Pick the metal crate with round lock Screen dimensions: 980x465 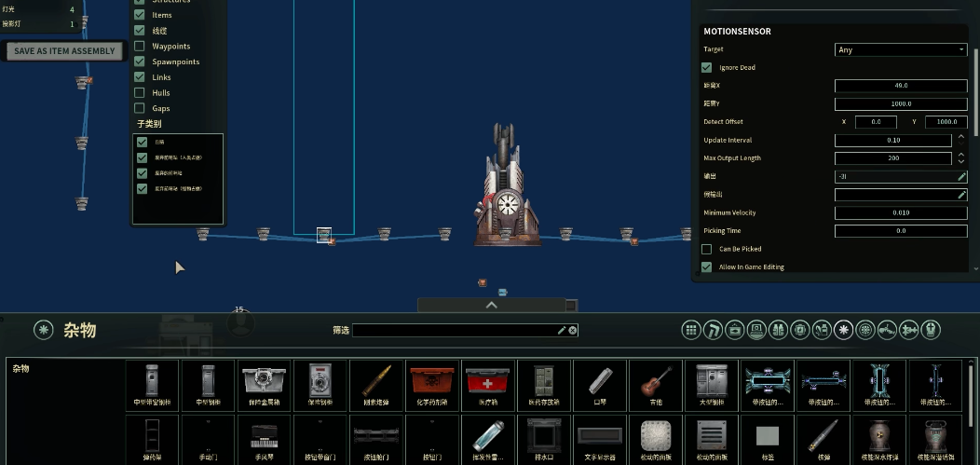click(264, 385)
